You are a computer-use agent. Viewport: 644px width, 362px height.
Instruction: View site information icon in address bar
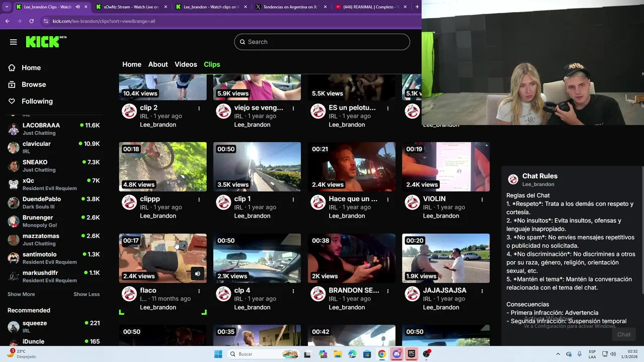[46, 21]
